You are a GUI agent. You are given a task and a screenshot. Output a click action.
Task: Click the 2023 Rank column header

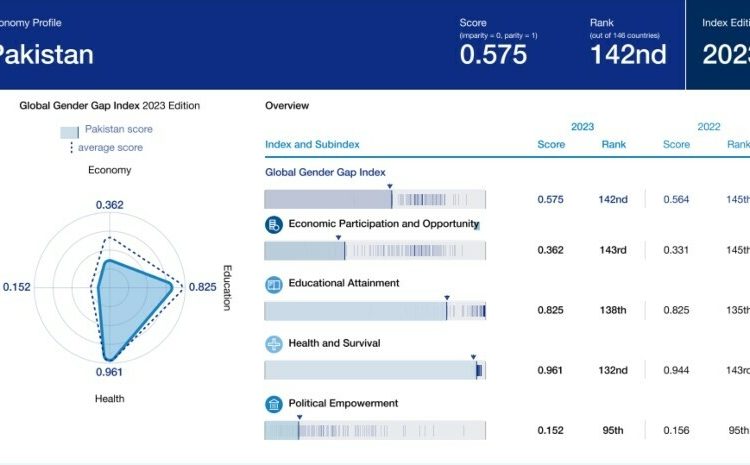614,144
